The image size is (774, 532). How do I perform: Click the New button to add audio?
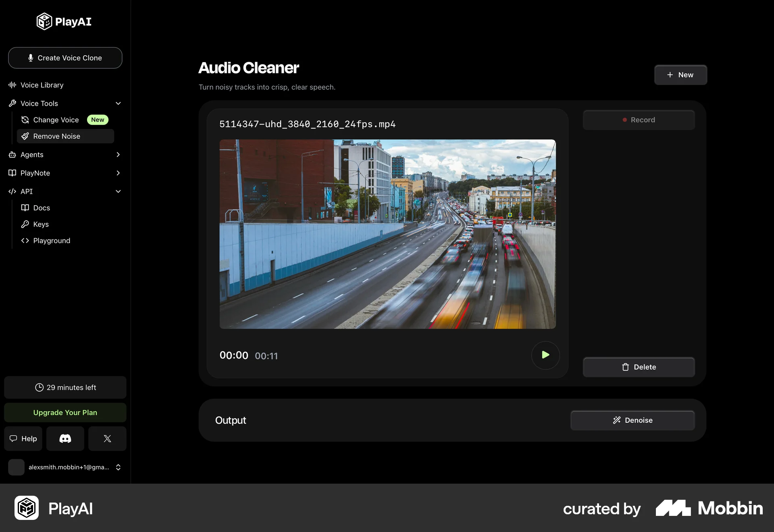click(x=680, y=75)
